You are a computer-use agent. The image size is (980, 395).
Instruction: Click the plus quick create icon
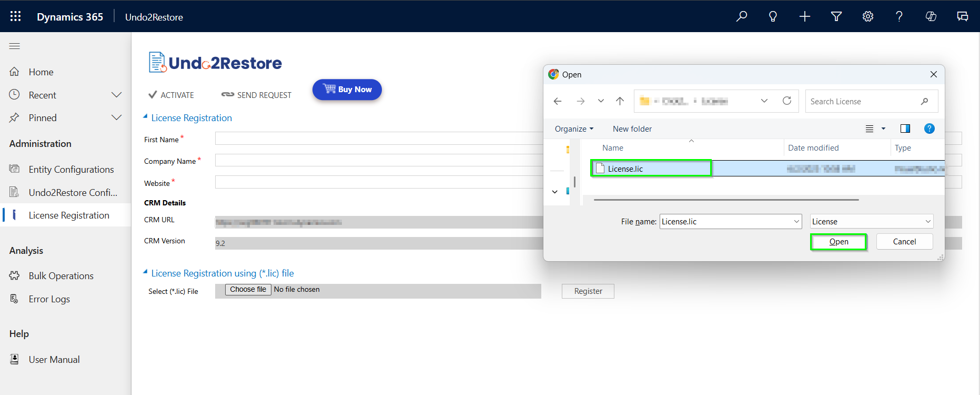(x=804, y=16)
